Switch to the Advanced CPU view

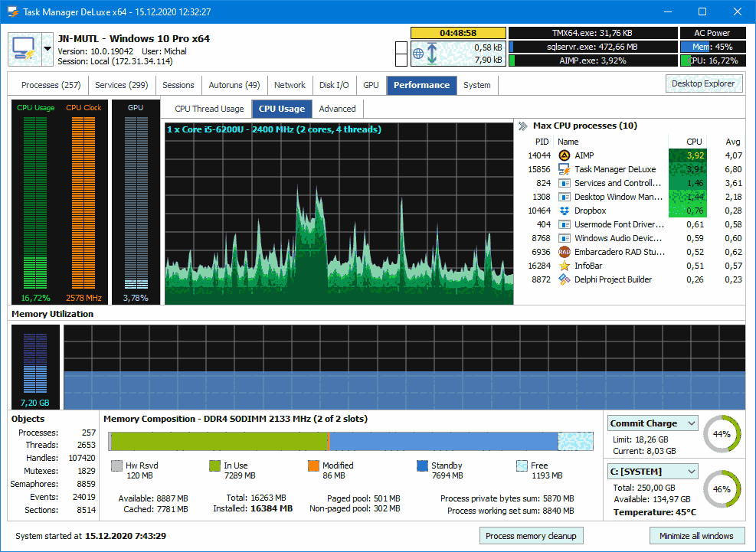337,109
